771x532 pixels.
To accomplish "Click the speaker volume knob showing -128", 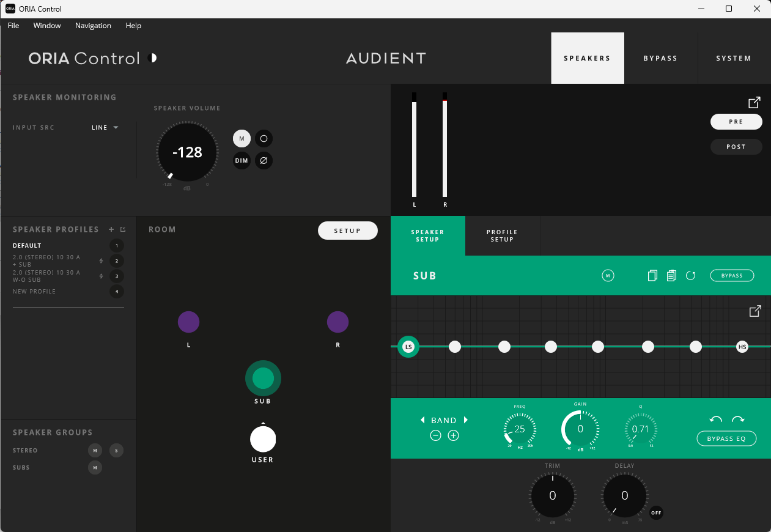I will 187,152.
